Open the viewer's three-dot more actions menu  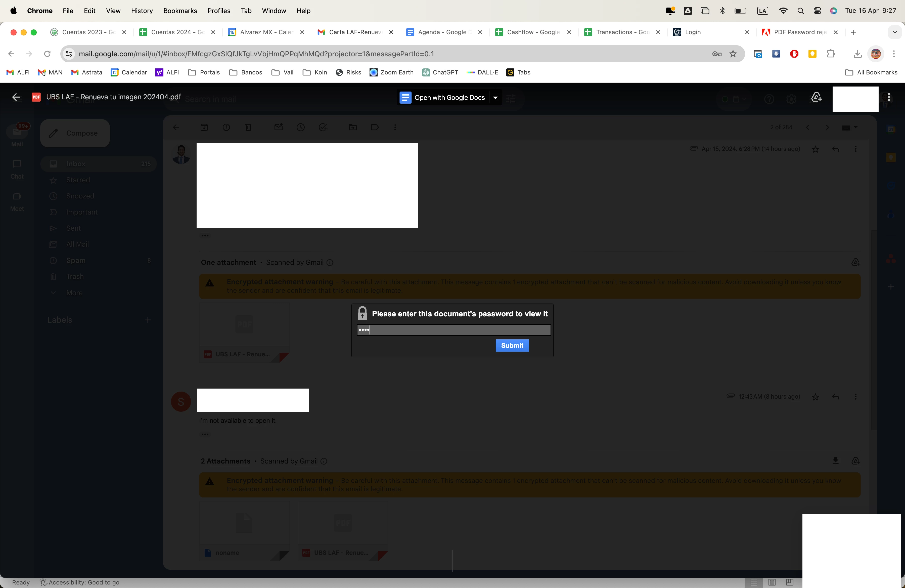click(x=889, y=97)
